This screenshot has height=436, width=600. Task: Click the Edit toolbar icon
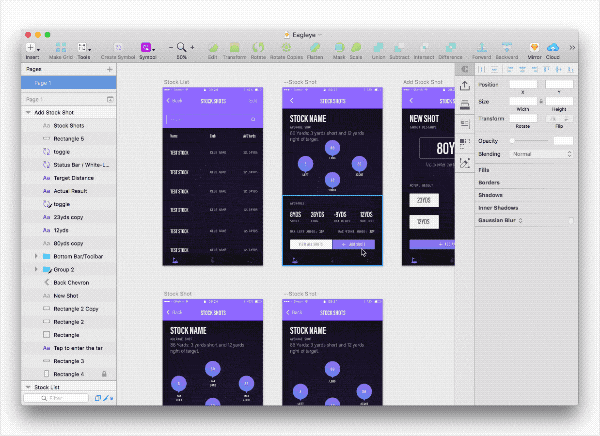point(213,47)
